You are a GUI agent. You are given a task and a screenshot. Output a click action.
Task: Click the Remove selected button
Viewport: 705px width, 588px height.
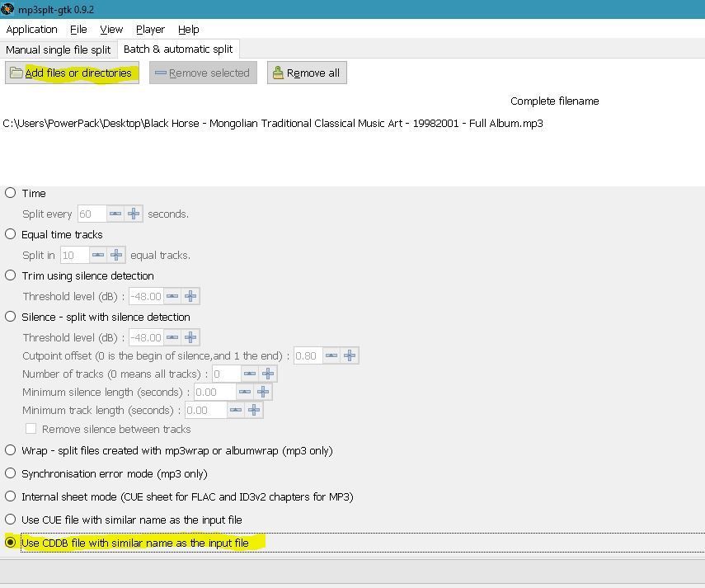pyautogui.click(x=203, y=73)
